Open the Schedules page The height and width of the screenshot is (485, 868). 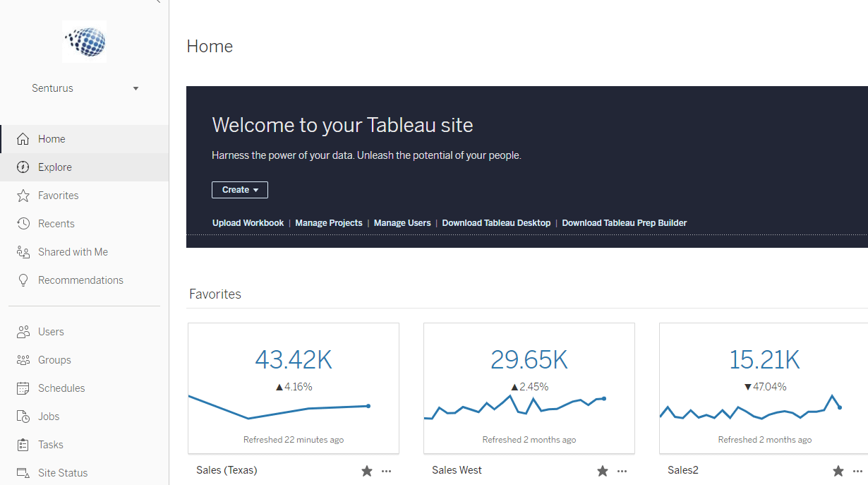coord(60,388)
